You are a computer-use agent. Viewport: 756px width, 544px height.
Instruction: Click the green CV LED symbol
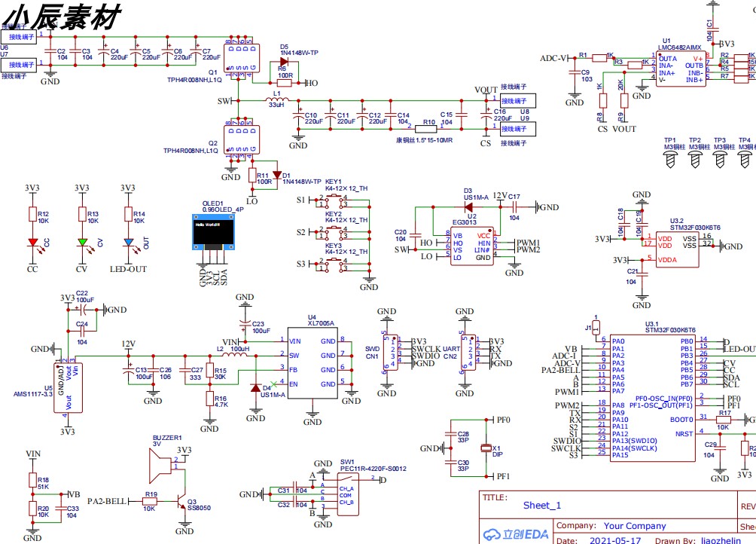tap(82, 242)
